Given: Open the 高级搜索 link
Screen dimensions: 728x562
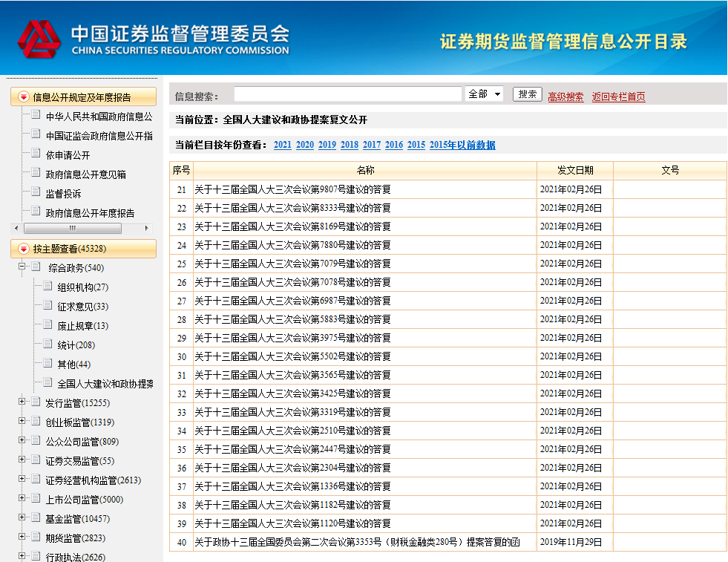Looking at the screenshot, I should click(565, 97).
